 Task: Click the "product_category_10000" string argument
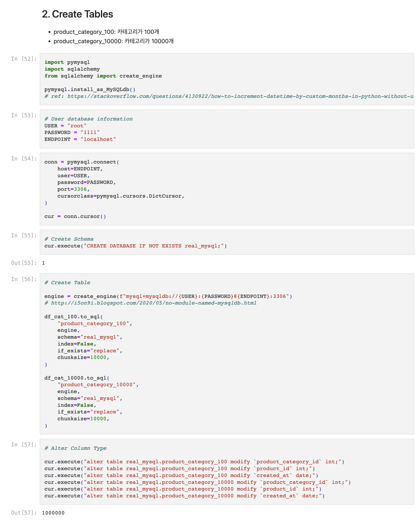coord(96,385)
